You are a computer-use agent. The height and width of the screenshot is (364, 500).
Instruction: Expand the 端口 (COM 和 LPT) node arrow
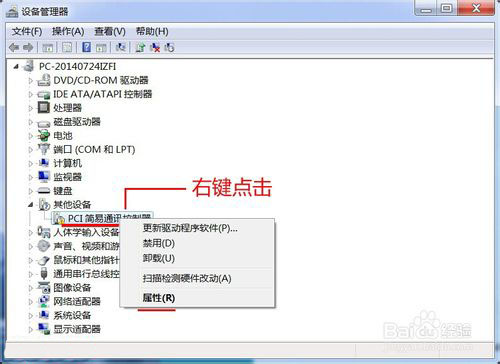[x=30, y=150]
